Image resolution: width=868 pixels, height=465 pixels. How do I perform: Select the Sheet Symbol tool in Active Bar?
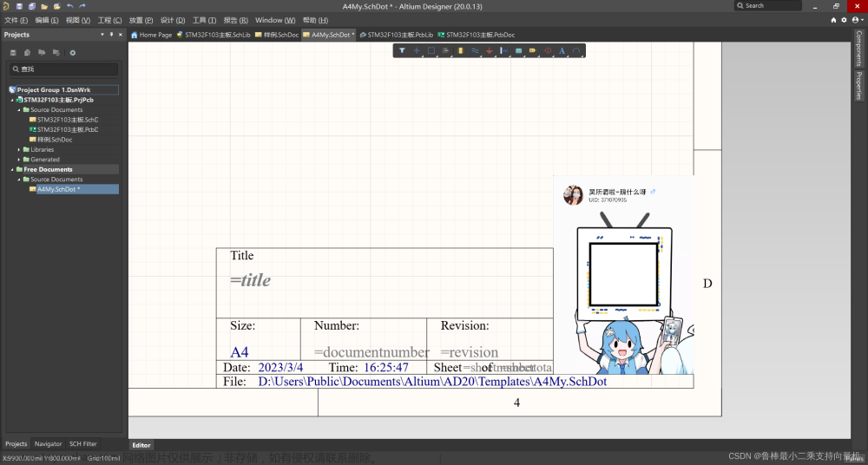pyautogui.click(x=519, y=51)
